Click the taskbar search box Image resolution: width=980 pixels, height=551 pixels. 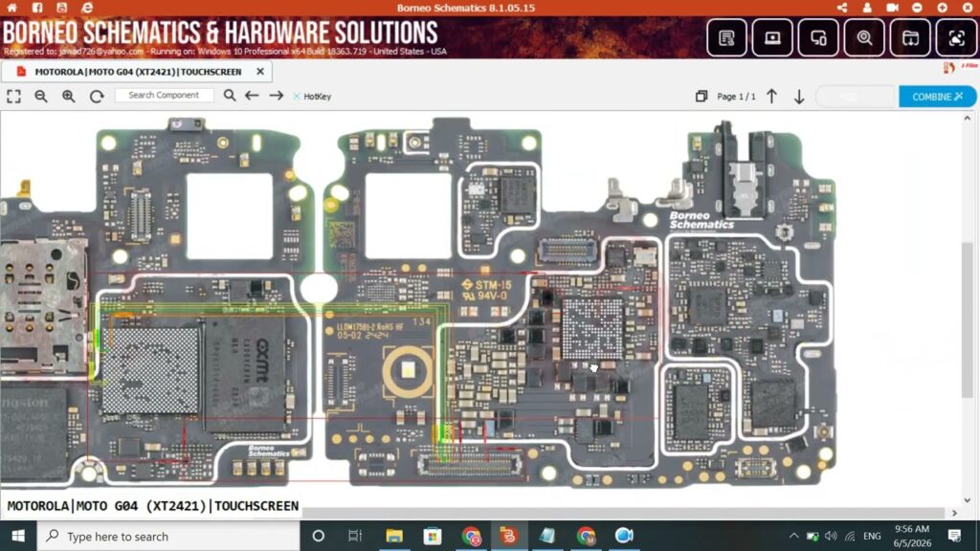(x=168, y=536)
